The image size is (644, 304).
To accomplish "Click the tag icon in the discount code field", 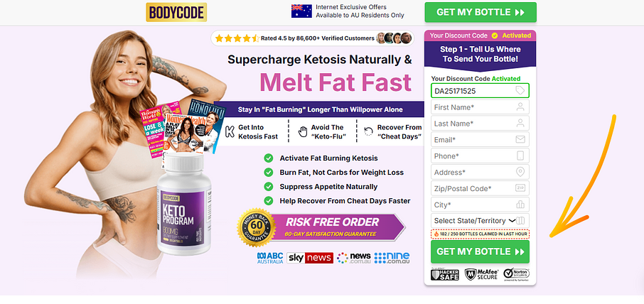I will pos(520,91).
